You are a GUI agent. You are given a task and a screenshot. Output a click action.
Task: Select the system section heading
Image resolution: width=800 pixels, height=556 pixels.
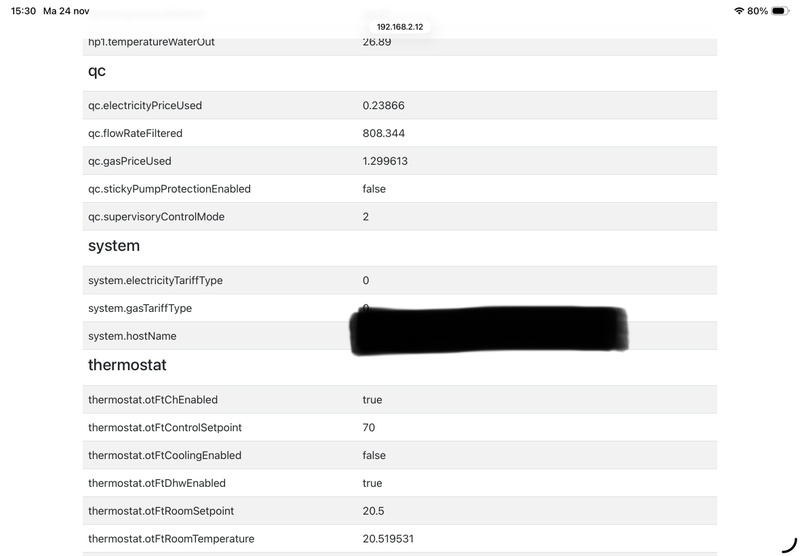[x=114, y=245]
